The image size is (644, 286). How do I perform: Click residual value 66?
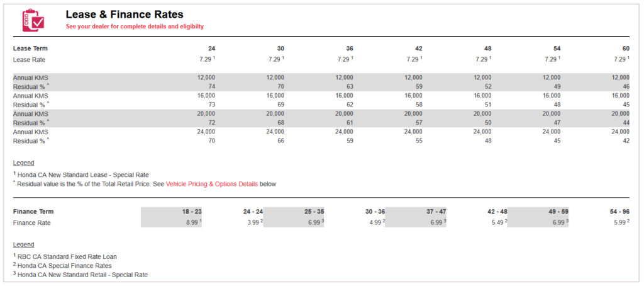280,140
